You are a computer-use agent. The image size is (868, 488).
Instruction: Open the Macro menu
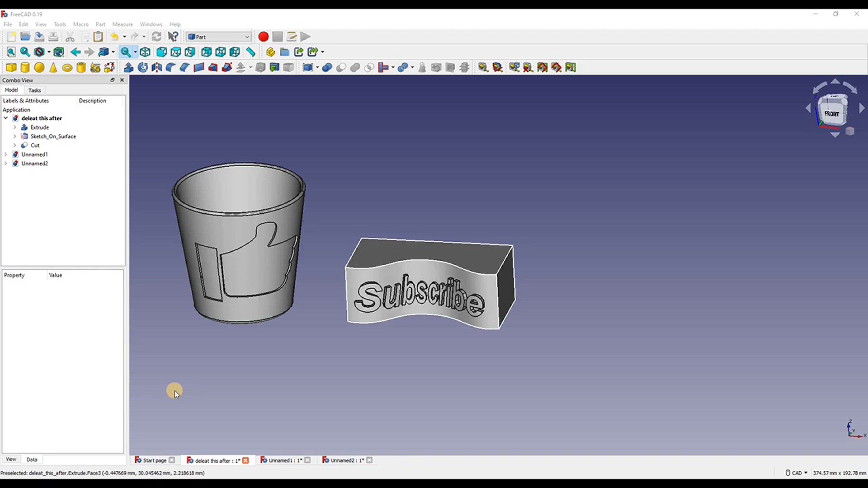point(80,24)
